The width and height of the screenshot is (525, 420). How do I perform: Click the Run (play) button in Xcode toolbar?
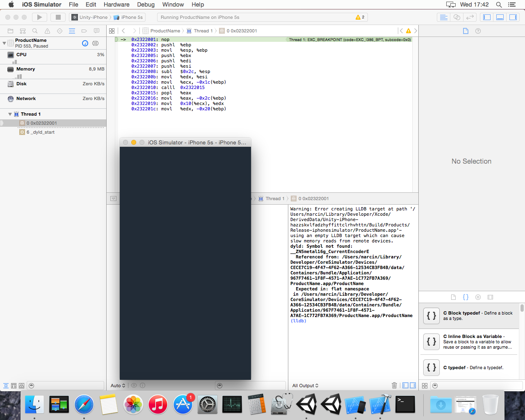(x=39, y=17)
